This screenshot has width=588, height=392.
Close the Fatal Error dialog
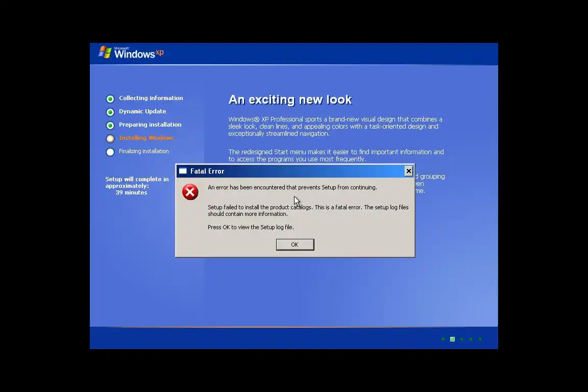click(408, 171)
